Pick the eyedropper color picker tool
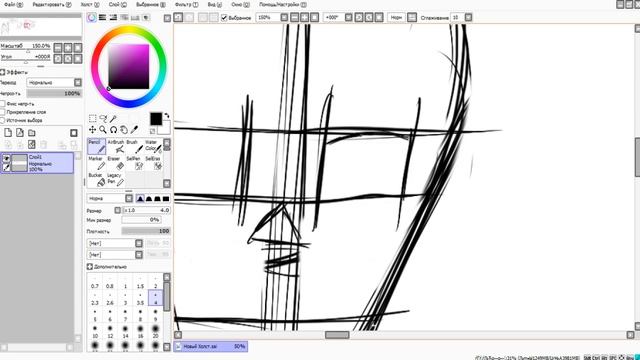 [134, 129]
